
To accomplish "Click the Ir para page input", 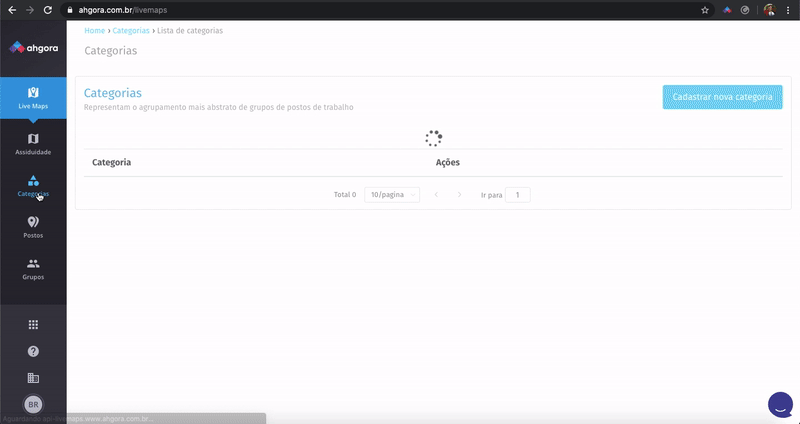I will [x=517, y=195].
